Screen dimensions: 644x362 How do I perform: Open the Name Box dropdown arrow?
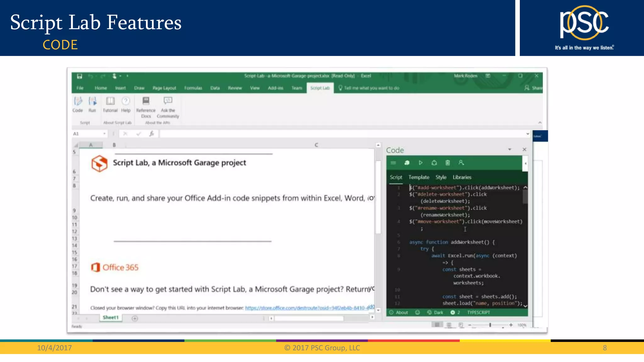(x=104, y=134)
